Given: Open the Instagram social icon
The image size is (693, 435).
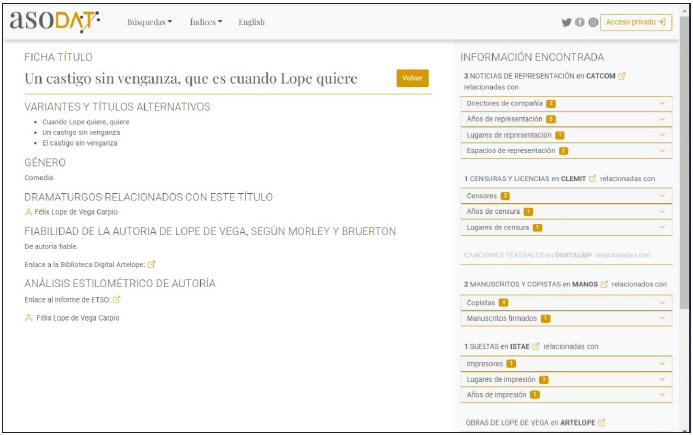Looking at the screenshot, I should point(593,22).
